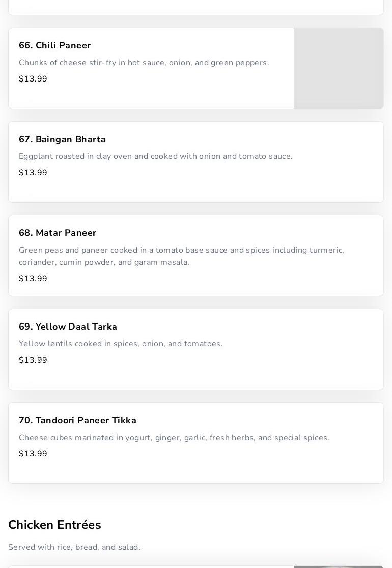Choose the Yellow Daal Tarka title
Screen dimensions: 392x568
(x=68, y=327)
